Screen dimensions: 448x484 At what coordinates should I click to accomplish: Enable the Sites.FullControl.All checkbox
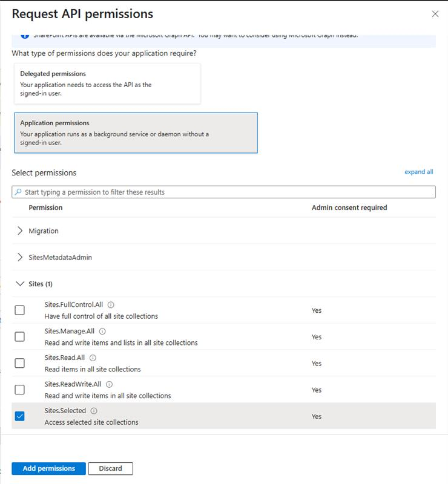[x=20, y=310]
